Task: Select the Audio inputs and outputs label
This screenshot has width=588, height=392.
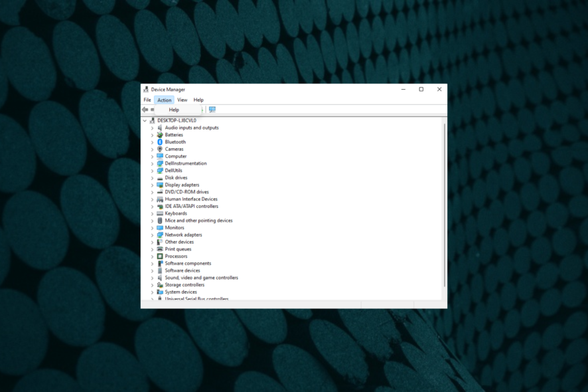Action: click(x=192, y=128)
